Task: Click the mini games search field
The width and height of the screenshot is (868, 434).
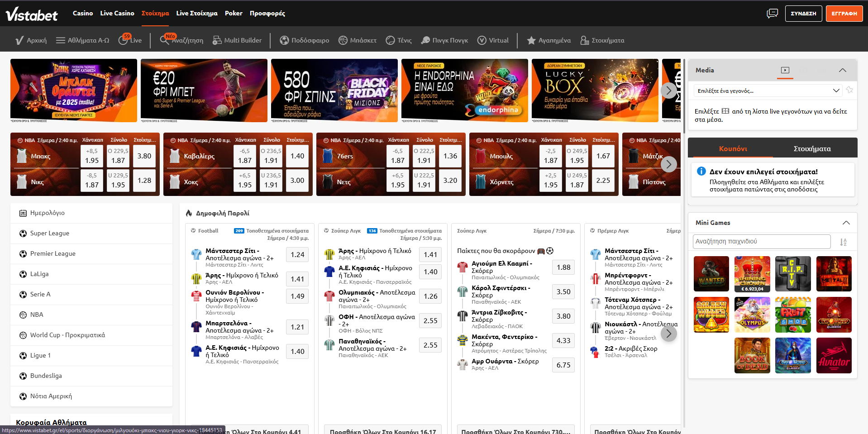Action: click(761, 242)
